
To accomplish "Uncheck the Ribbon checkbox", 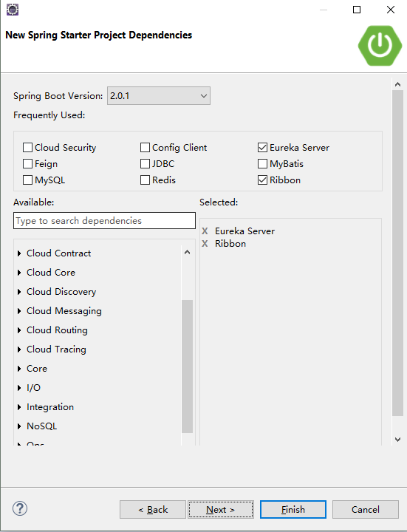I will pos(262,180).
